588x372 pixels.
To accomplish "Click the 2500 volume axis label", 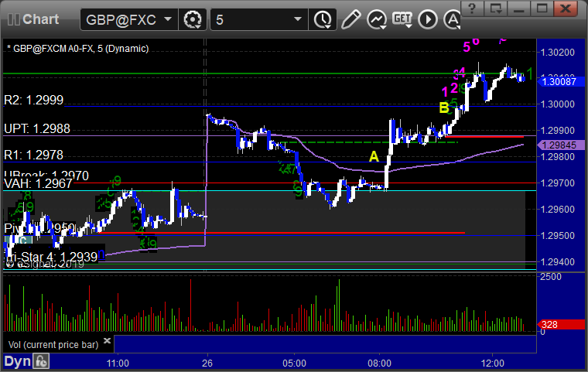I will (x=551, y=277).
